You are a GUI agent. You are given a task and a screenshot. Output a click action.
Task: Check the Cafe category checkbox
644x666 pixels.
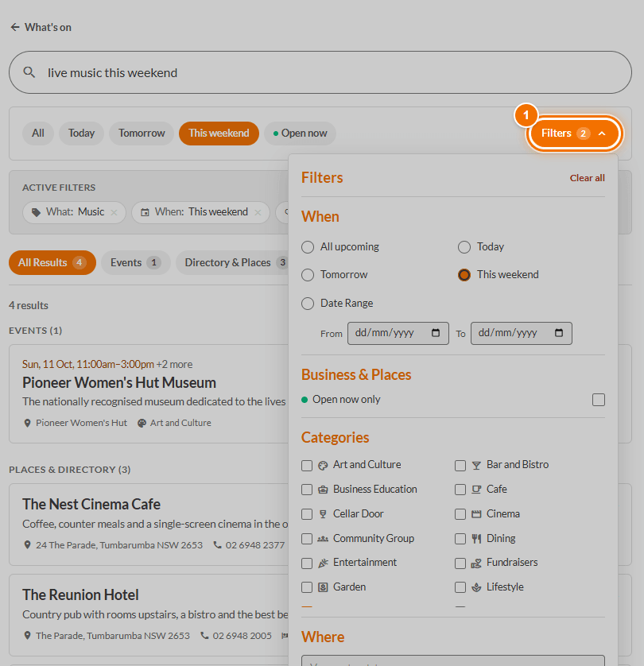tap(460, 490)
